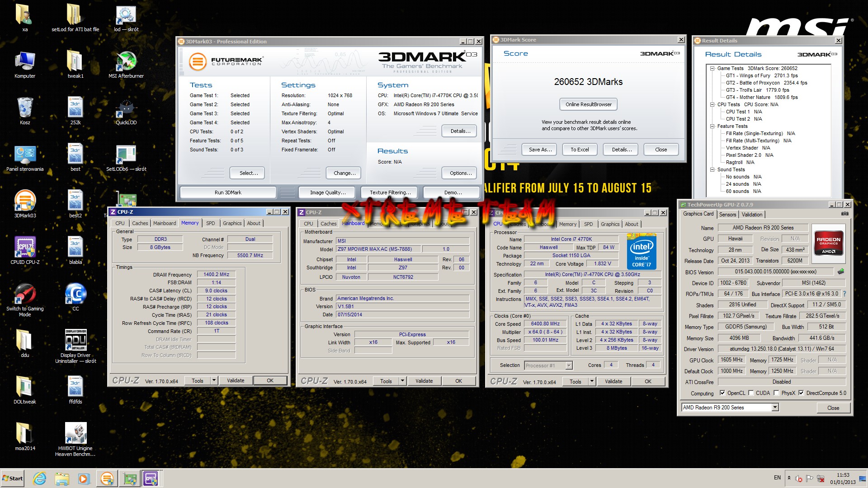Viewport: 868px width, 488px height.
Task: Open the Display Driver Uninstaller shortcut
Action: (75, 347)
